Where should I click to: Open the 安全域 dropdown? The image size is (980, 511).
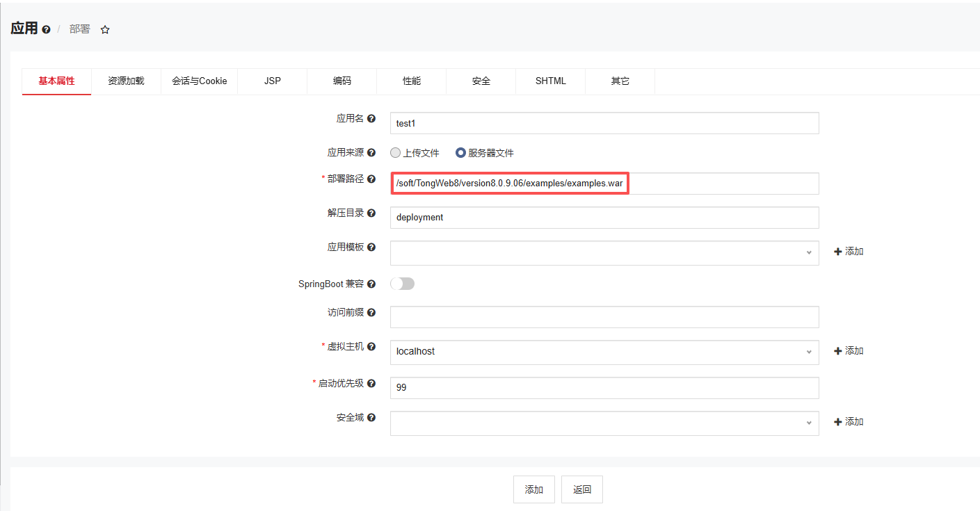[x=604, y=423]
